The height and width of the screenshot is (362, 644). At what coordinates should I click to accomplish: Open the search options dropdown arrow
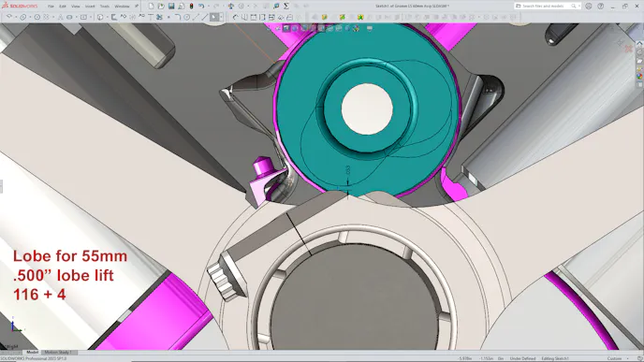coord(579,7)
